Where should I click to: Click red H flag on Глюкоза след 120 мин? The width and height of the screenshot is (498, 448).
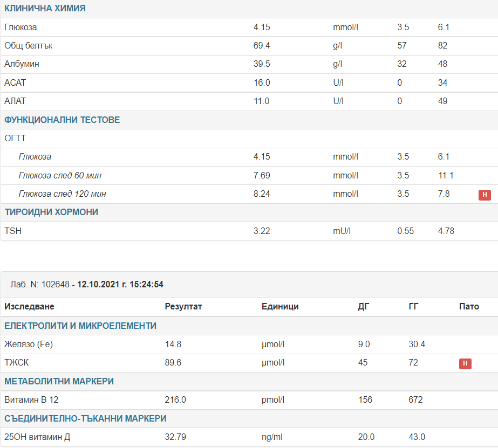coord(484,195)
